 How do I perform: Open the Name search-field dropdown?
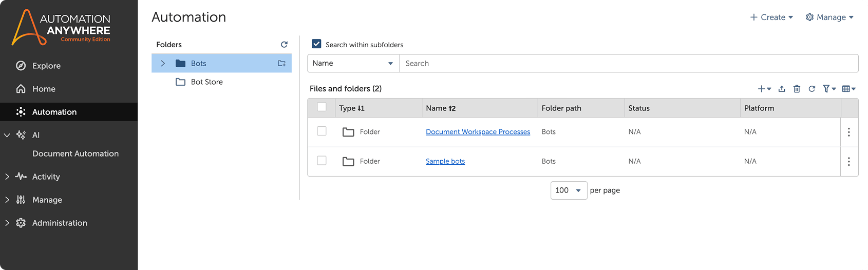pyautogui.click(x=353, y=63)
